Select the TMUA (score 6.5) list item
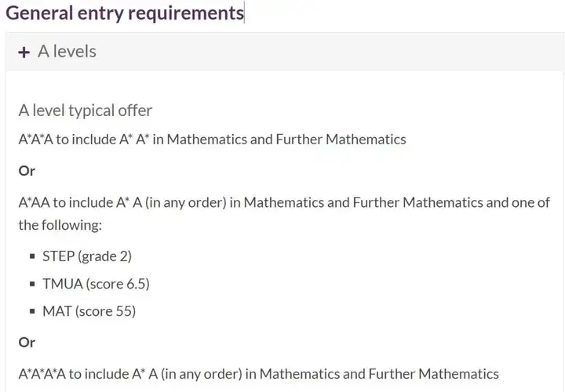The width and height of the screenshot is (565, 392). click(96, 284)
